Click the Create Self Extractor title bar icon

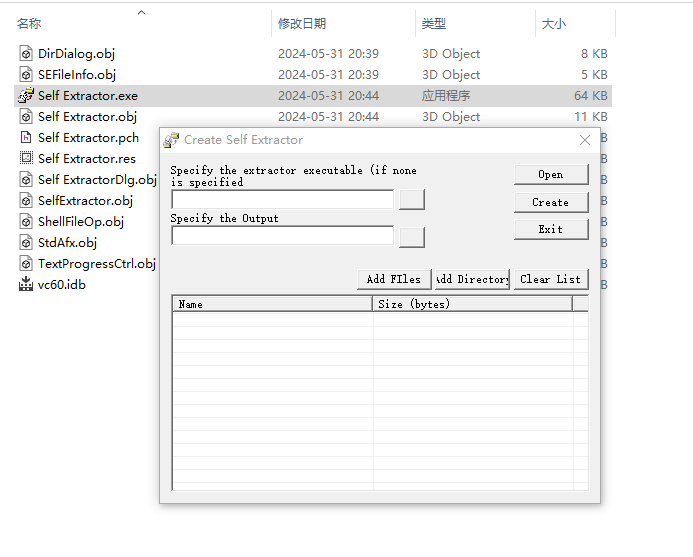(171, 140)
